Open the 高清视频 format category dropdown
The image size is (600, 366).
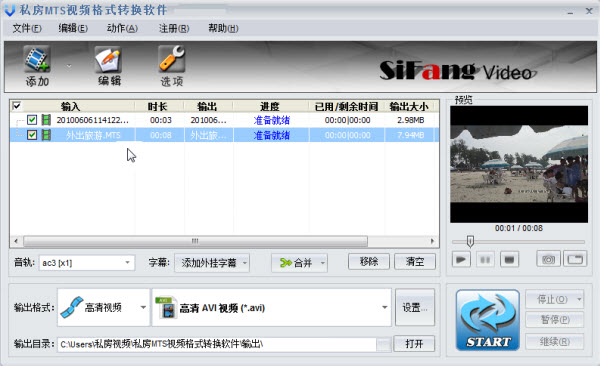click(x=103, y=307)
